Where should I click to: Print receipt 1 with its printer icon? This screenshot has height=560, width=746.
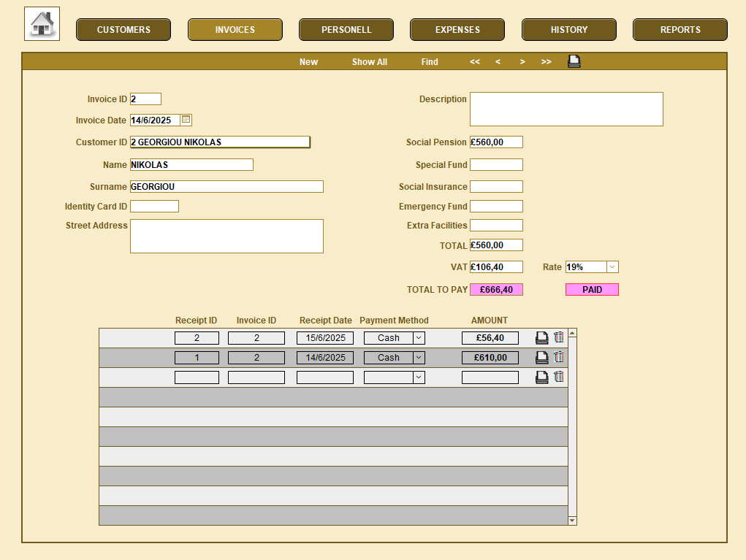click(x=541, y=358)
